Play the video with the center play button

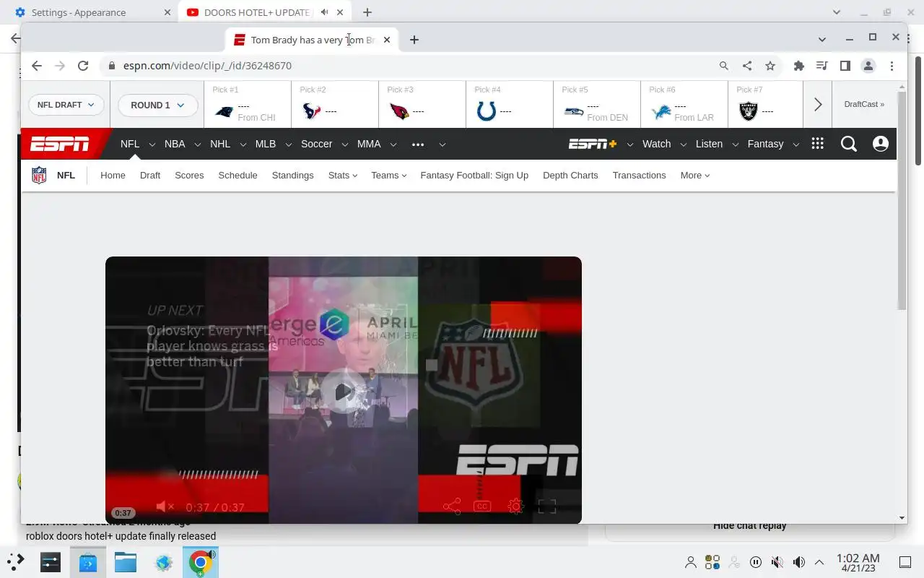(x=344, y=392)
